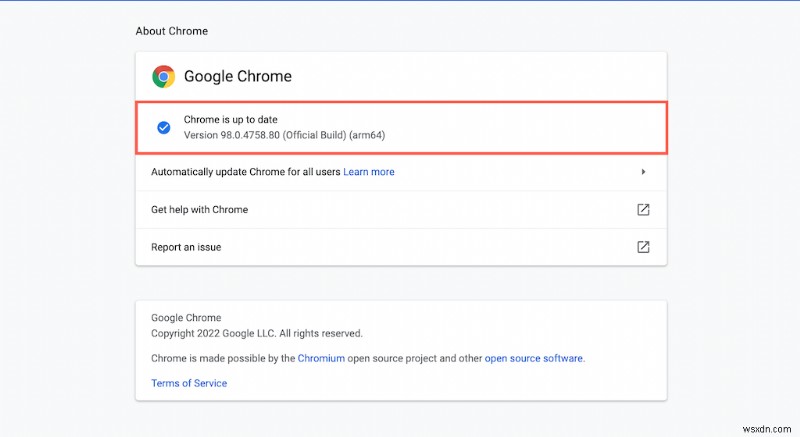Click the Google Chrome logo icon
Viewport: 800px width, 437px height.
click(163, 76)
